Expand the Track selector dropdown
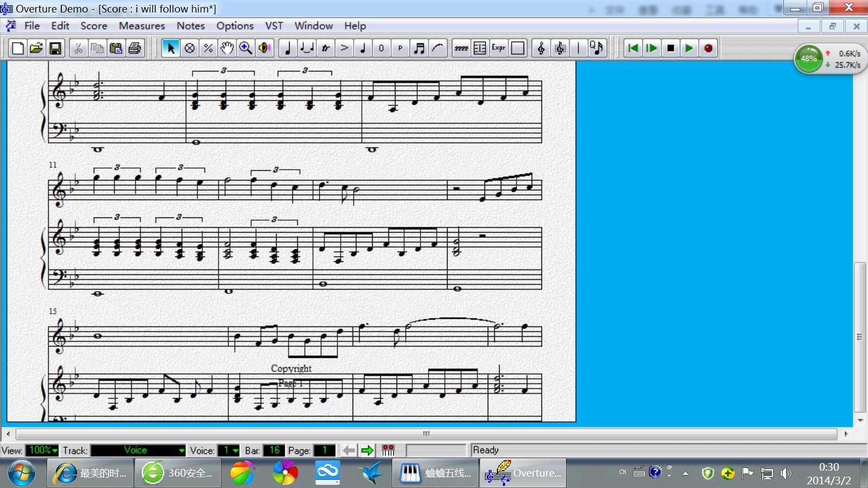The height and width of the screenshot is (488, 868). (x=181, y=451)
